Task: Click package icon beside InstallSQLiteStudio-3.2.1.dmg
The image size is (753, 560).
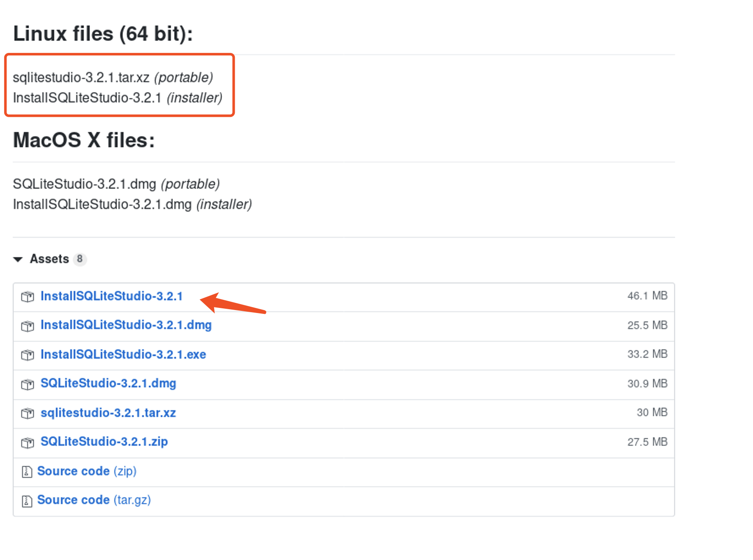Action: (x=27, y=326)
